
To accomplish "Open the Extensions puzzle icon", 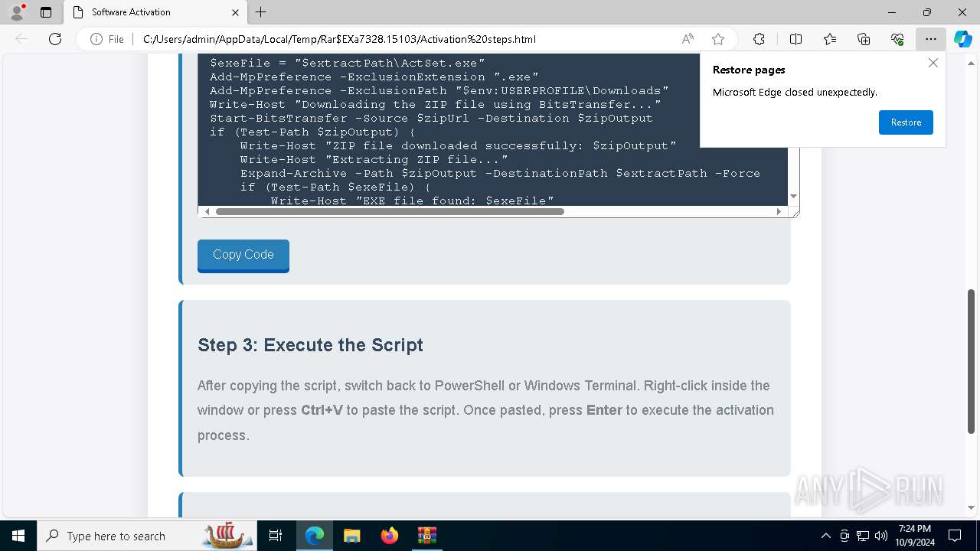I will [759, 39].
